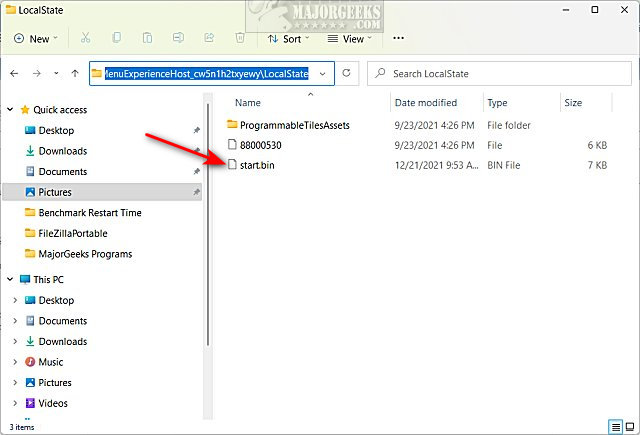The height and width of the screenshot is (435, 640).
Task: Click the Music icon in This PC
Action: coord(30,362)
